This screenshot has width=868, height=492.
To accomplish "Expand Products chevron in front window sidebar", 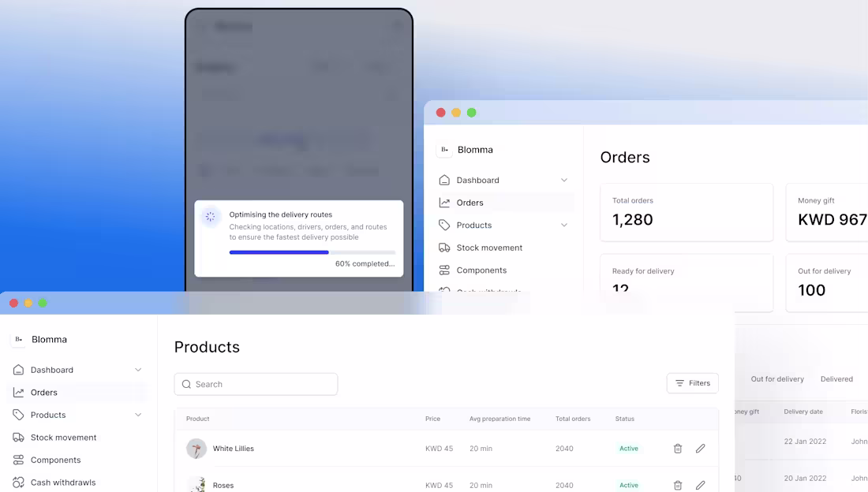I will pos(138,415).
